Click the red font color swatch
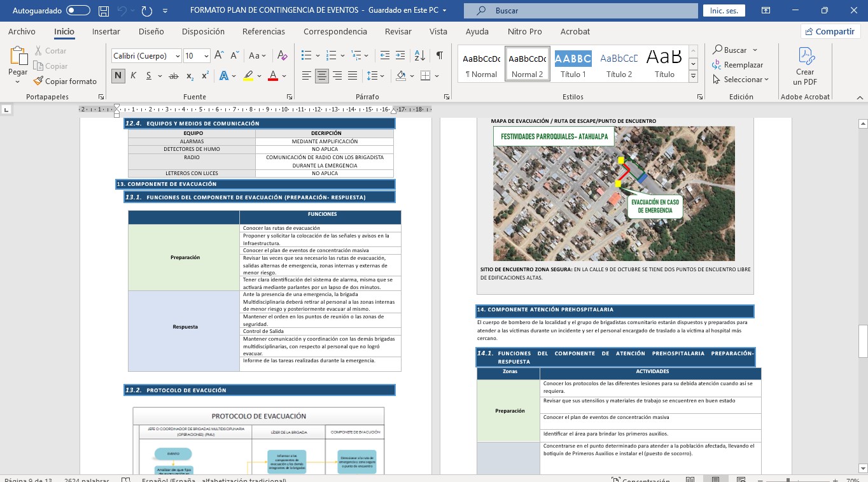Viewport: 868px width, 482px height. (x=273, y=76)
